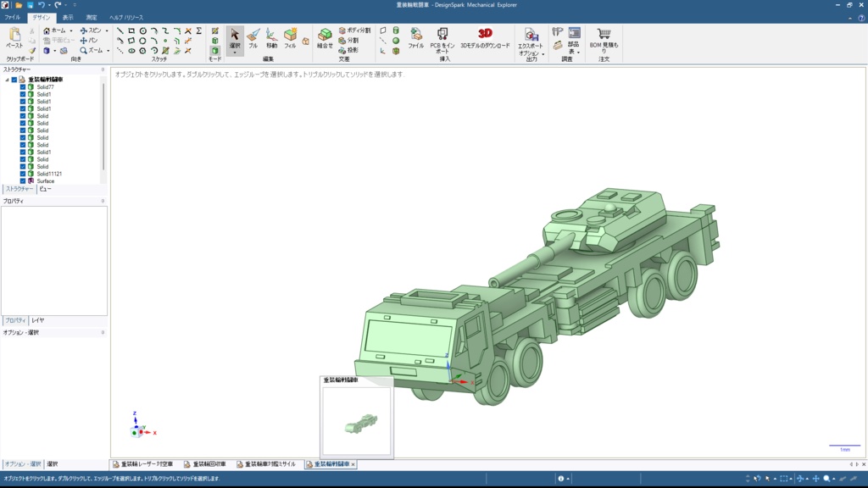Switch to 3D mode icon in モード group
868x488 pixels.
tap(214, 50)
